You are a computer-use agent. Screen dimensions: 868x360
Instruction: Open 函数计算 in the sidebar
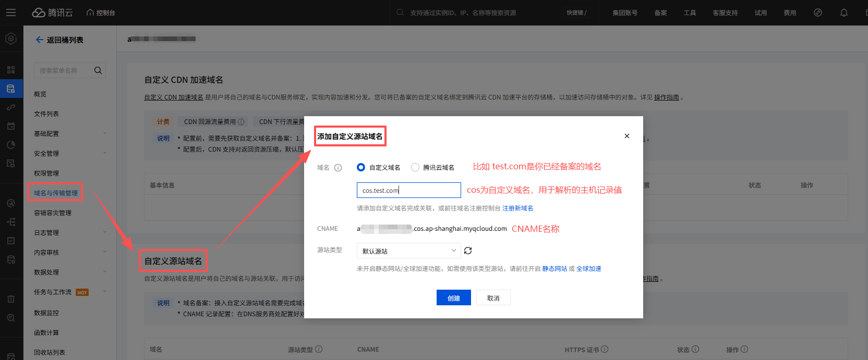(x=46, y=332)
